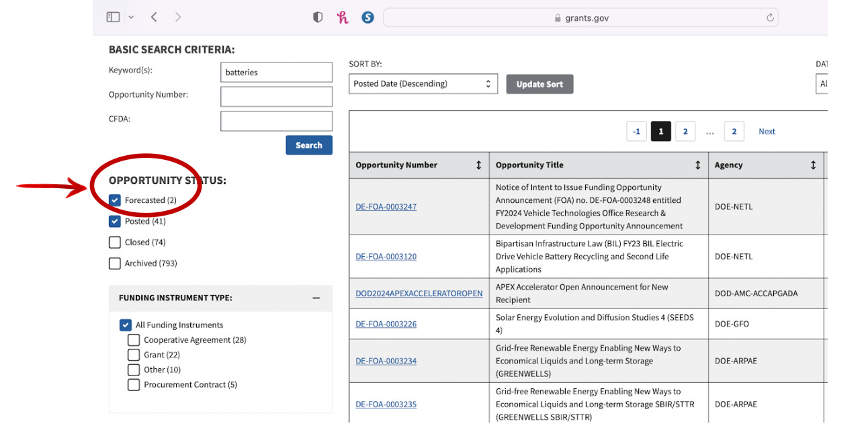Select current page 1 in pagination
Image resolution: width=868 pixels, height=434 pixels.
point(660,132)
